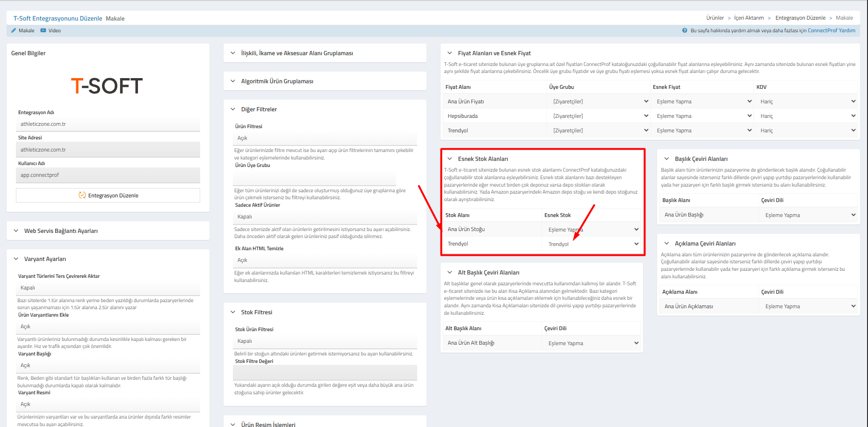Click Varyant Türlerini Ters Çevirerek Aktar field
The height and width of the screenshot is (427, 868).
coord(108,288)
